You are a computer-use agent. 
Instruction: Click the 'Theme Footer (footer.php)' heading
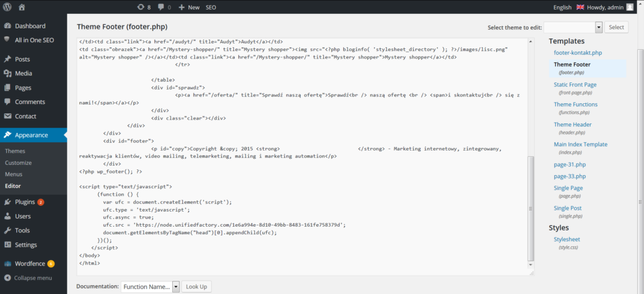coord(122,26)
